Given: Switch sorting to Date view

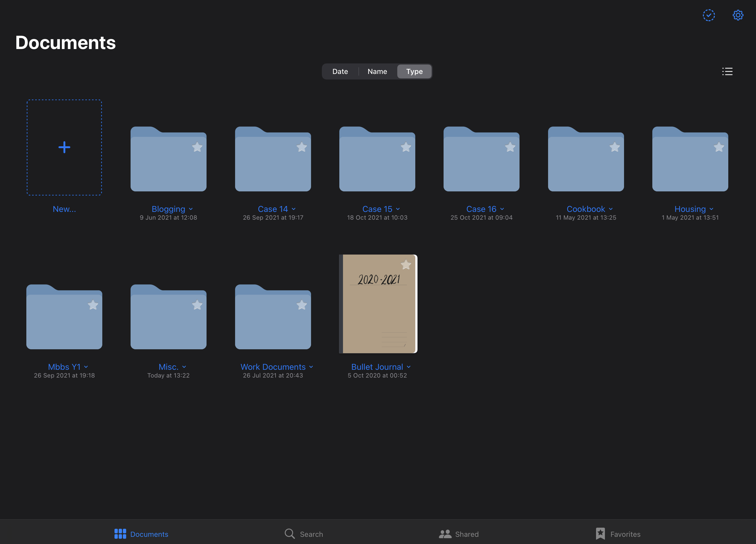Looking at the screenshot, I should (x=339, y=71).
